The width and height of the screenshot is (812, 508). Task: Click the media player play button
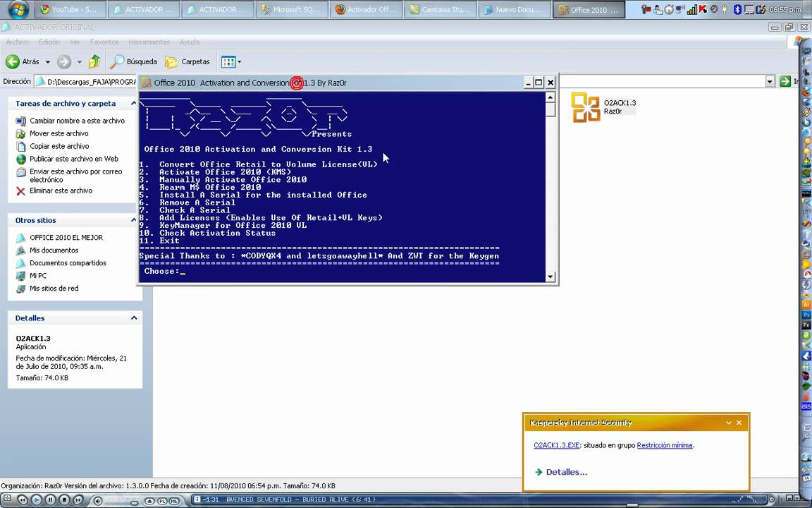[x=36, y=500]
